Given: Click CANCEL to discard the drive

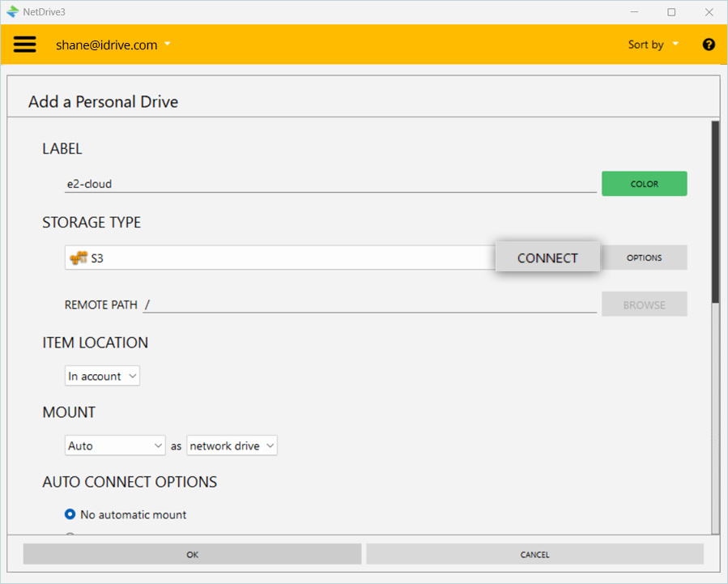Looking at the screenshot, I should tap(534, 555).
